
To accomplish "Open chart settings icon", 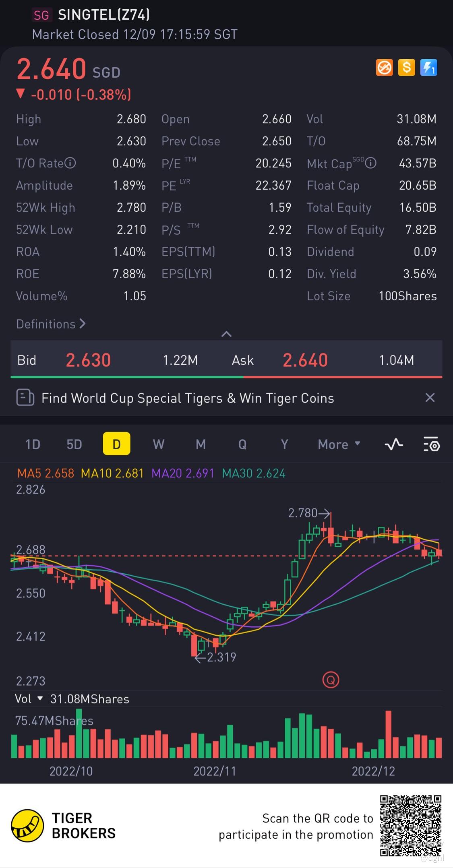I will 432,444.
